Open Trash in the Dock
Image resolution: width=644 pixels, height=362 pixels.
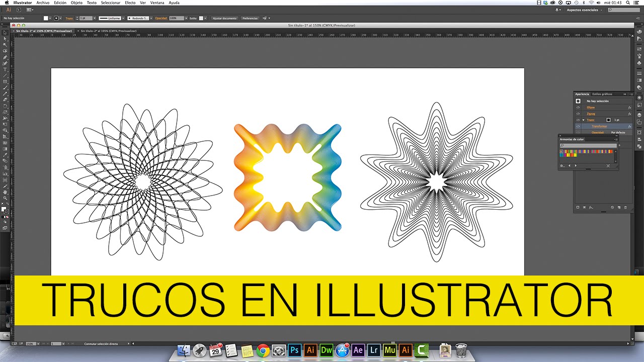click(461, 350)
